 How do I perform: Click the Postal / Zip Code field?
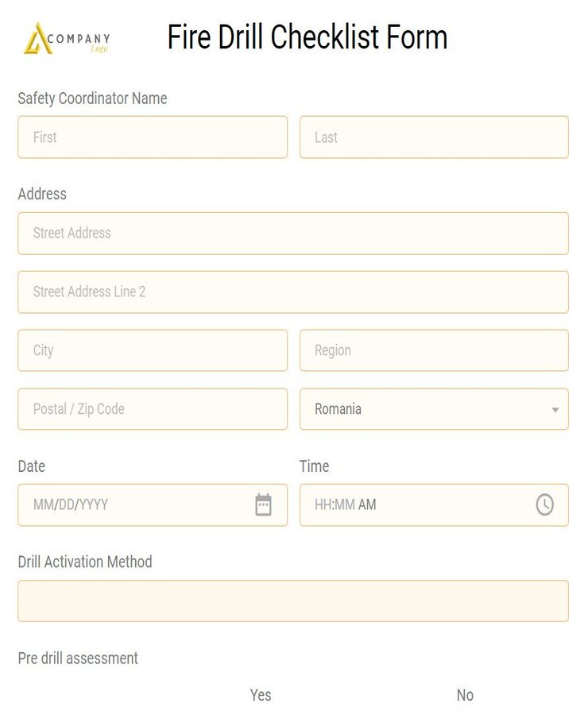[x=152, y=409]
